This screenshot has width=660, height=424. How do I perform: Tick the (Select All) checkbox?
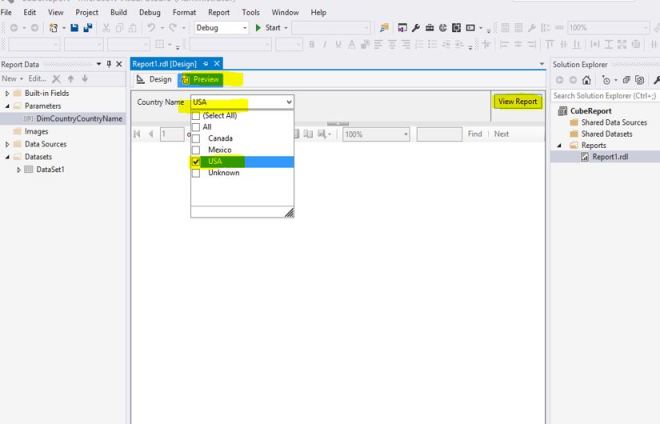coord(196,116)
